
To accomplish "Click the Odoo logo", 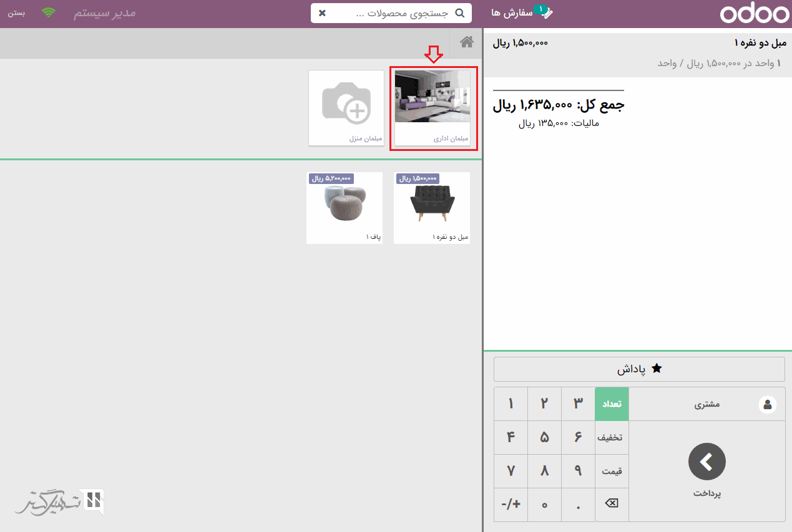I will click(x=754, y=14).
